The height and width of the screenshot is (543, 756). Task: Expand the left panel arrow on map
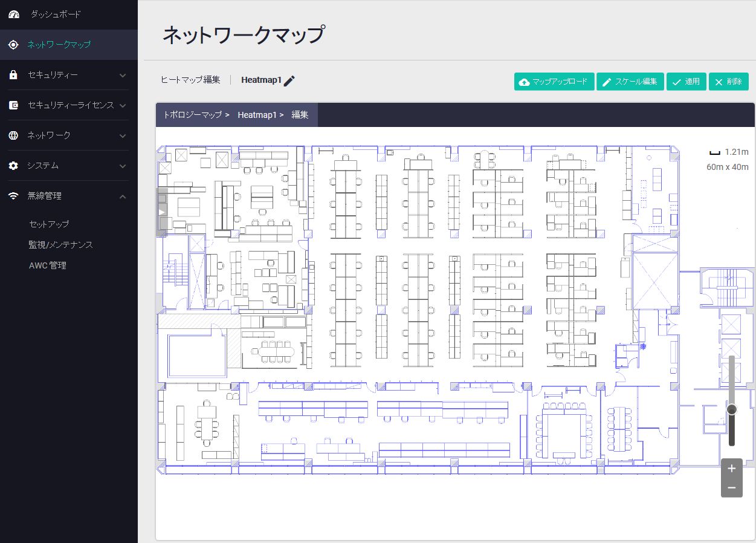click(161, 212)
